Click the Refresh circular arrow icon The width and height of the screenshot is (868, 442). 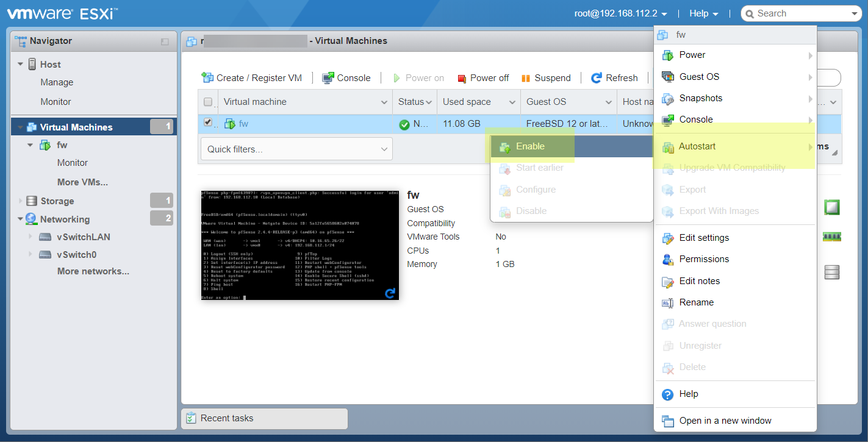[597, 78]
